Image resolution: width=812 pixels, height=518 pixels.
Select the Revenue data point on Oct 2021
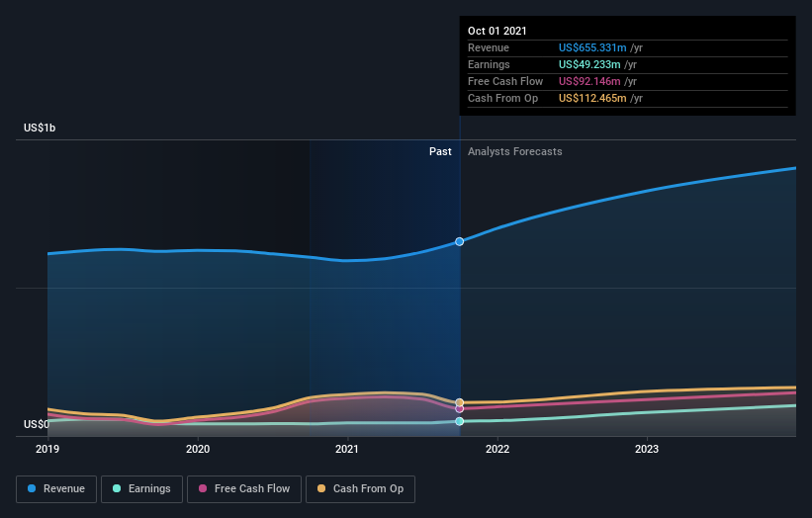[x=459, y=241]
